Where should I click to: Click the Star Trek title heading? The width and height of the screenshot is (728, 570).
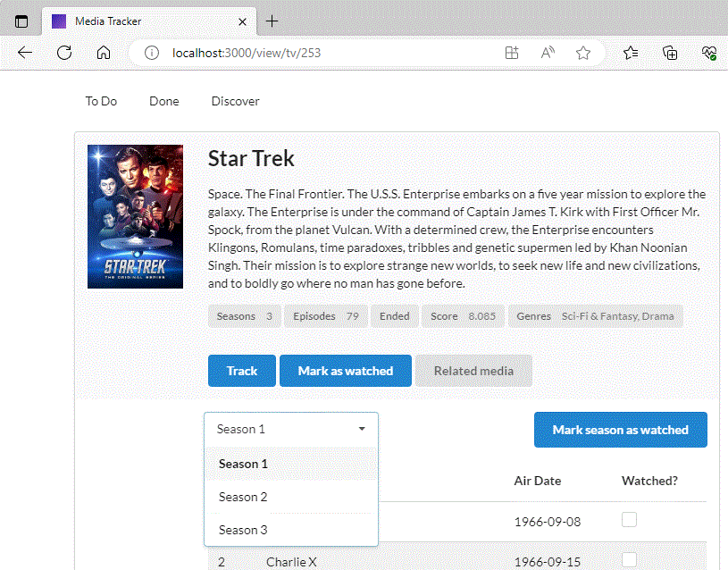coord(251,158)
